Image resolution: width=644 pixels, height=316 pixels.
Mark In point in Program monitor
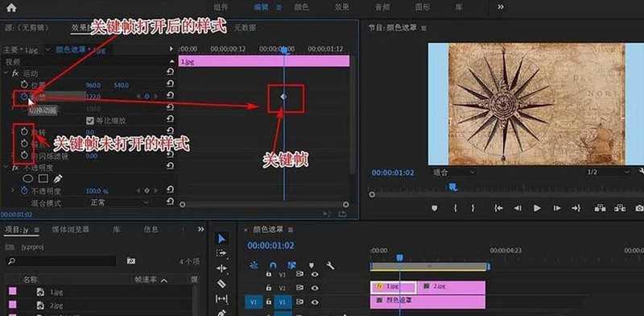(x=455, y=208)
